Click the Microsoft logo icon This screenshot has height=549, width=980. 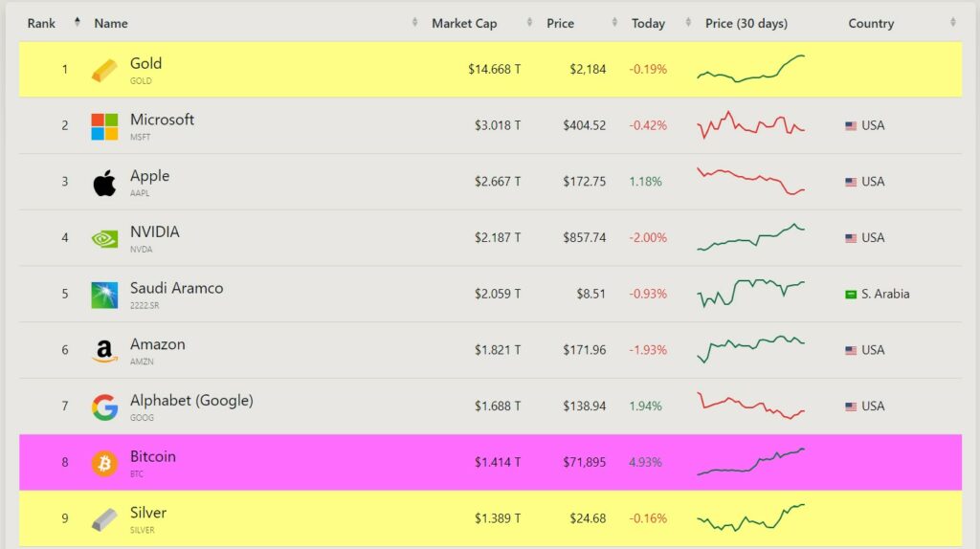(104, 126)
